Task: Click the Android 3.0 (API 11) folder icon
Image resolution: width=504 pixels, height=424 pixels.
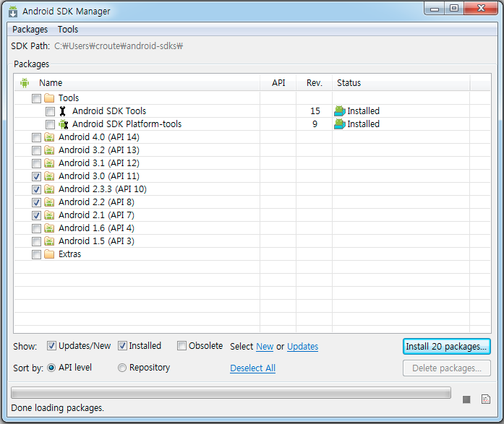Action: (x=49, y=176)
